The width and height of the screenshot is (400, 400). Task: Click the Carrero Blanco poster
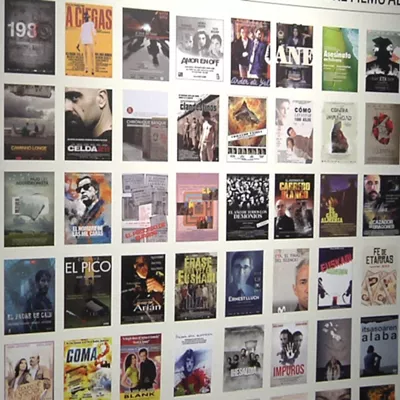[294, 206]
